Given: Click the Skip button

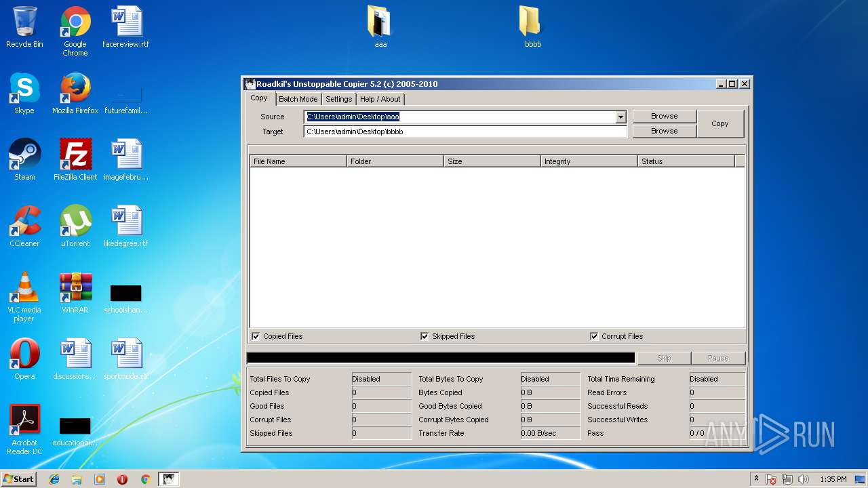Looking at the screenshot, I should coord(664,358).
